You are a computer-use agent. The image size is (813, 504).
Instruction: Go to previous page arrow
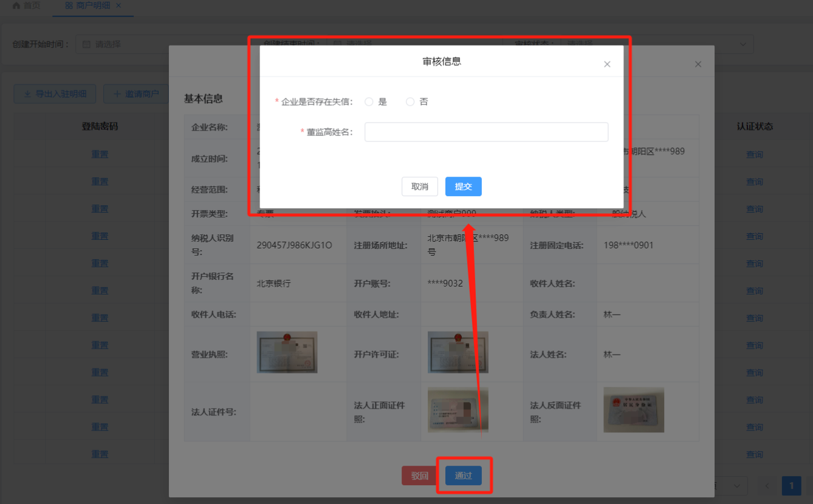(767, 486)
